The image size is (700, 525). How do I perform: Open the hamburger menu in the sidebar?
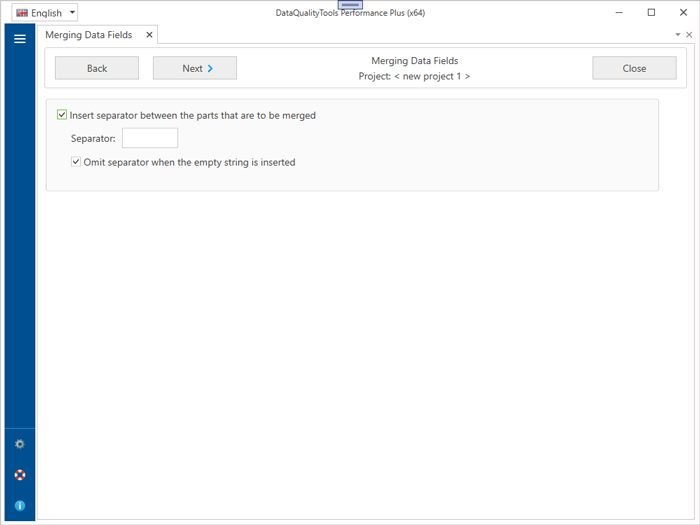click(19, 39)
